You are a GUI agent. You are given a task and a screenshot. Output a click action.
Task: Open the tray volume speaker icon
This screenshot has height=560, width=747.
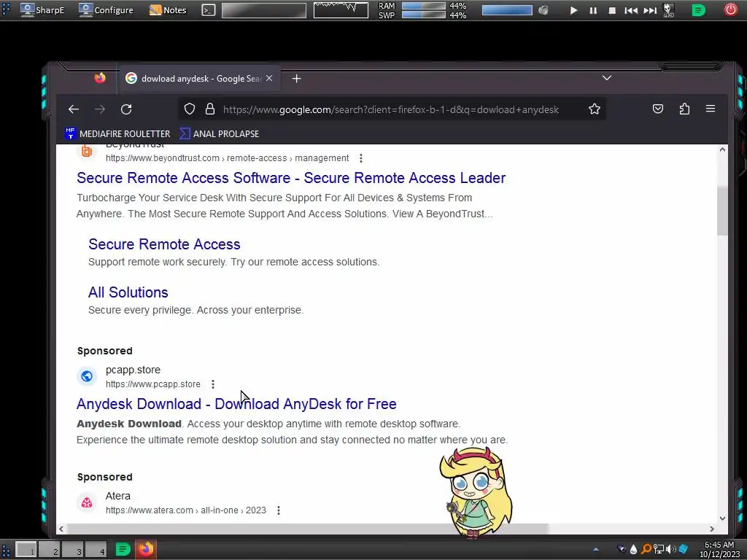coord(671,550)
